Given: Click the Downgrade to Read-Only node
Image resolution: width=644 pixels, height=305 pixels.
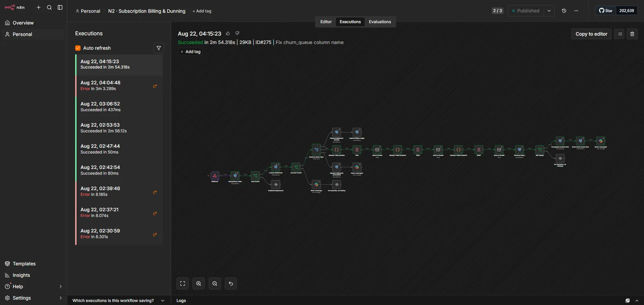Looking at the screenshot, I should tap(560, 141).
